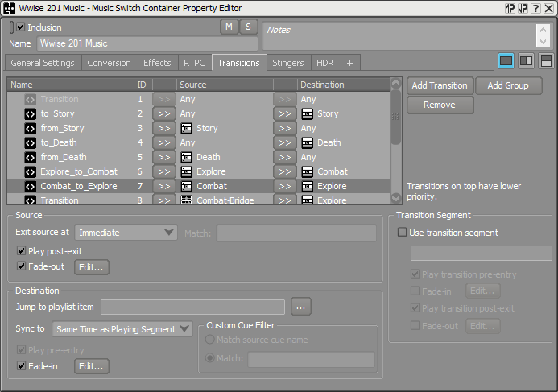Click the Add Group button
Screen dimensions: 558x392
[x=508, y=85]
